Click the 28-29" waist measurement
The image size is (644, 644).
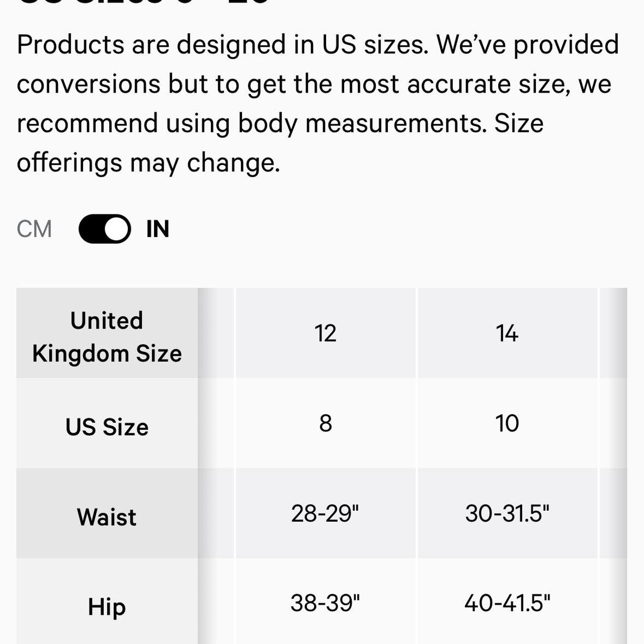(326, 513)
